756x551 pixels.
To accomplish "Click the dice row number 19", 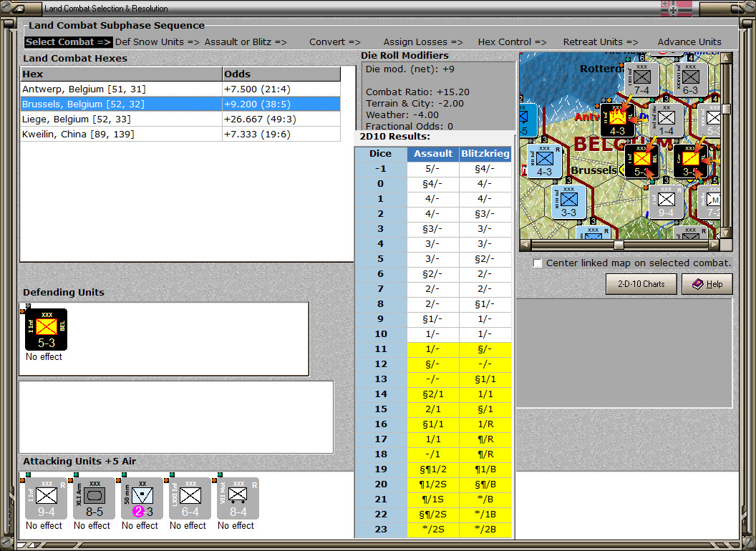I will coord(381,469).
